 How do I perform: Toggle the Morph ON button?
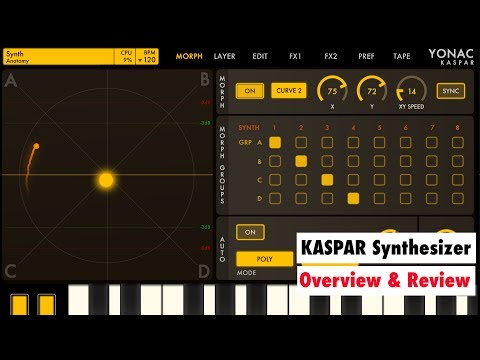pos(250,91)
